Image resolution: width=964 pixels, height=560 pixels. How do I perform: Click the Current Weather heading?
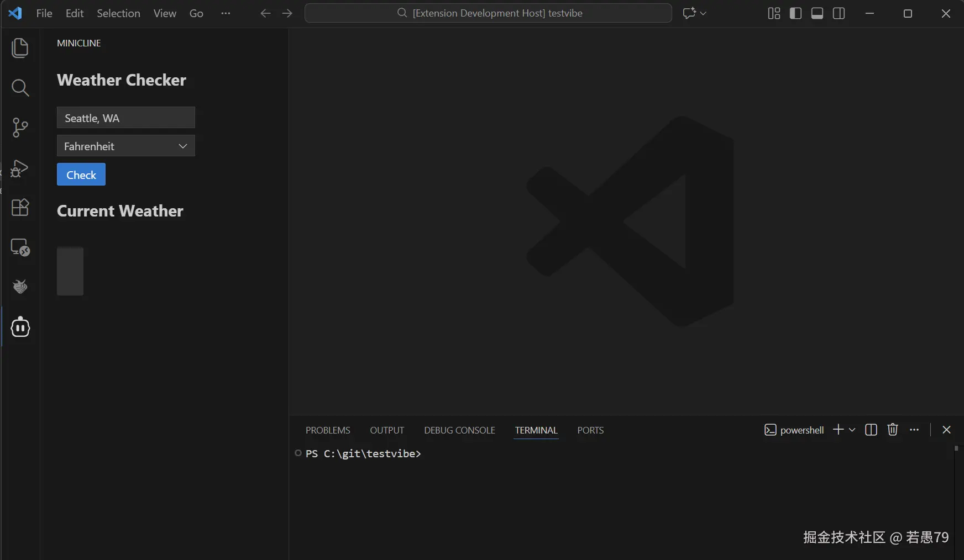pos(120,211)
